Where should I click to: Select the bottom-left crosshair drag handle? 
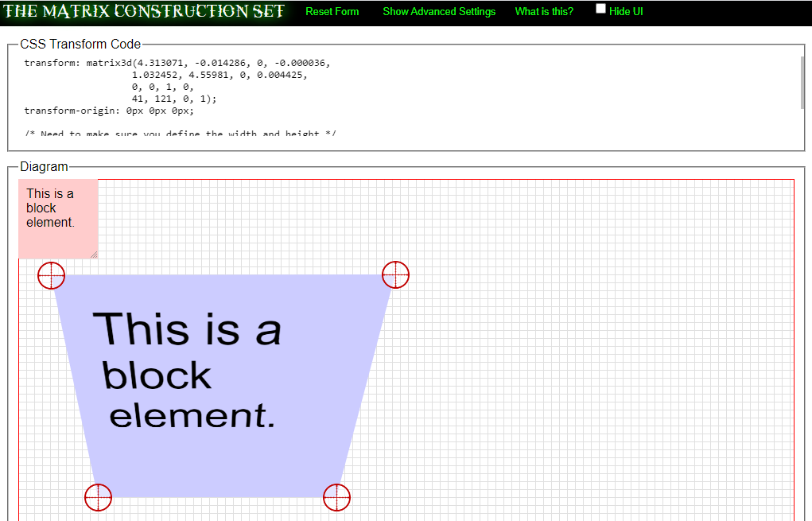point(98,497)
